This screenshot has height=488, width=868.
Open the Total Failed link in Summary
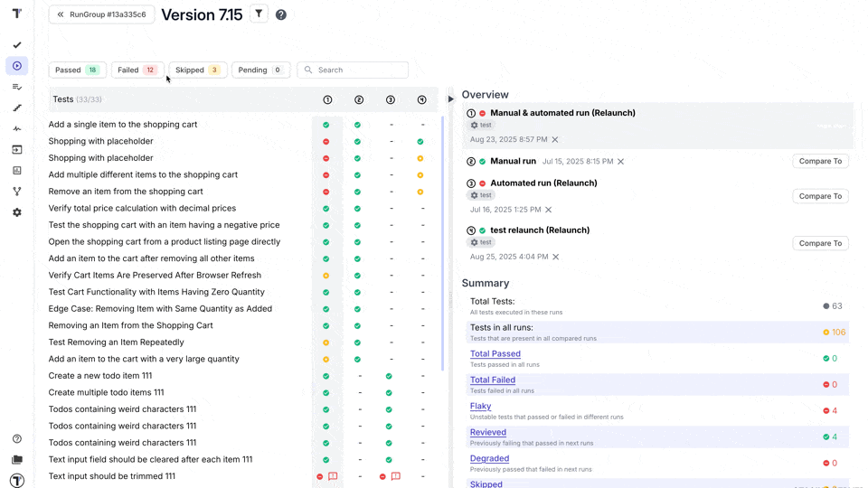tap(493, 380)
